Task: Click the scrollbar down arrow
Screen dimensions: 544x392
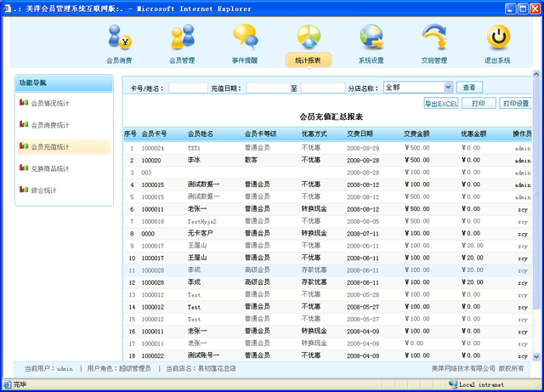Action: click(x=536, y=356)
